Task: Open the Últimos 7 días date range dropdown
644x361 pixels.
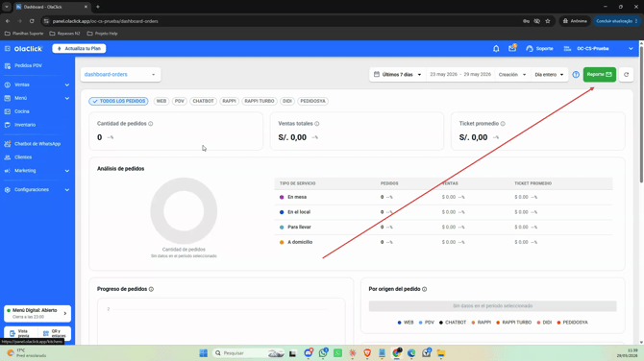Action: click(x=398, y=75)
